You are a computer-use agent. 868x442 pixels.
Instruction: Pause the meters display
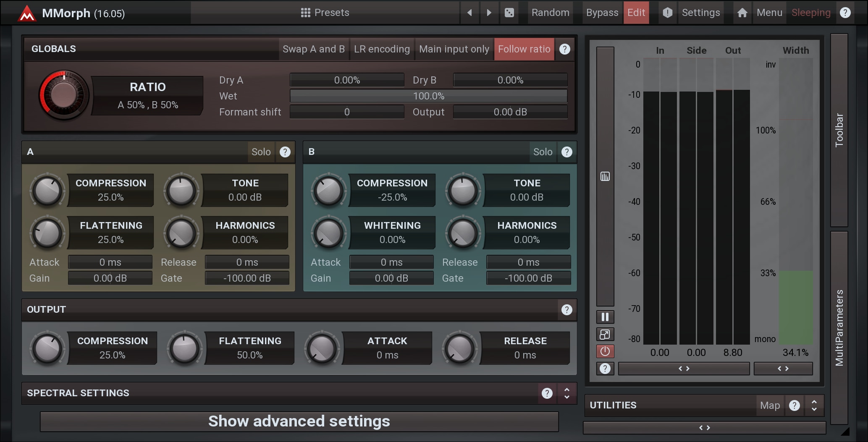(605, 317)
